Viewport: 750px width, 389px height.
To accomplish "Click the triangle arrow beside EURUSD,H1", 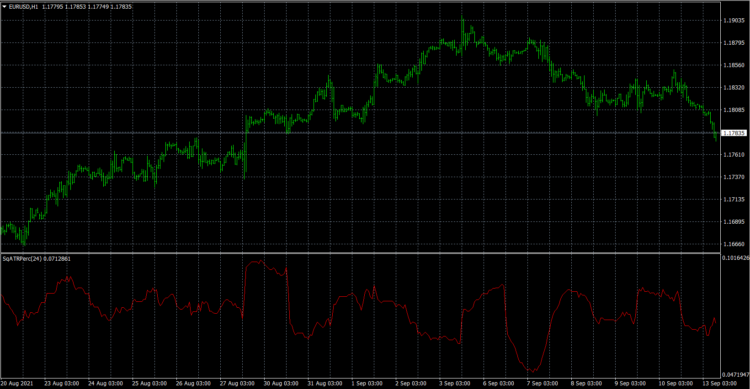I will tap(4, 7).
